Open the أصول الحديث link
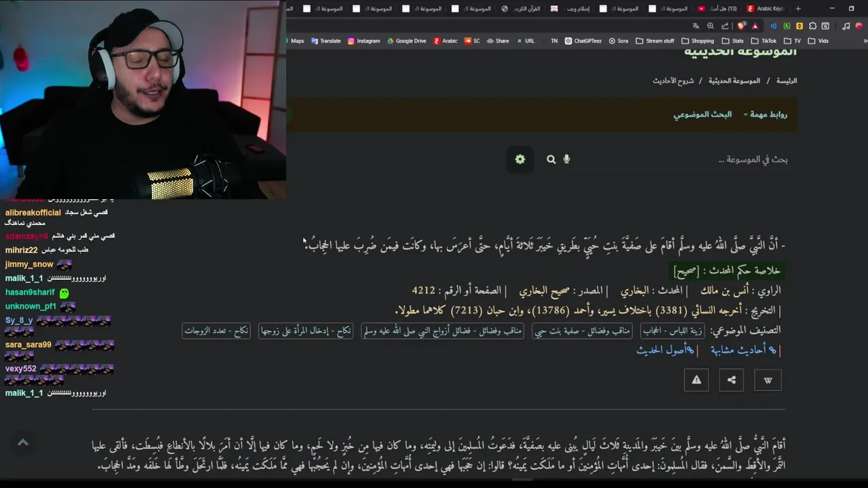The image size is (868, 488). coord(665,350)
